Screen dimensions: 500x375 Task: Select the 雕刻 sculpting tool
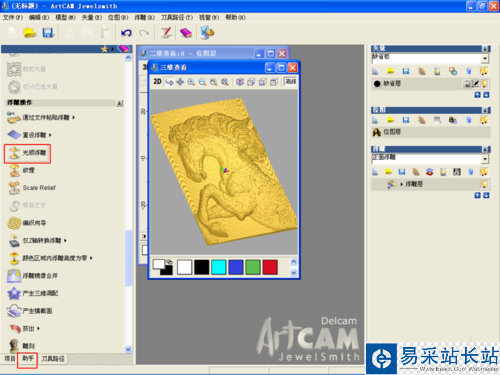pos(21,346)
